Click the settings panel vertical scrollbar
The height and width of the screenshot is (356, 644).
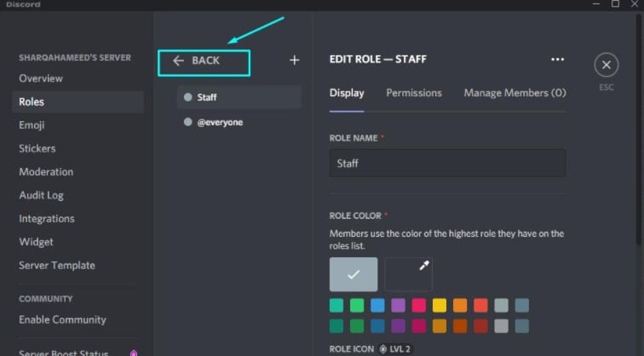(x=639, y=129)
